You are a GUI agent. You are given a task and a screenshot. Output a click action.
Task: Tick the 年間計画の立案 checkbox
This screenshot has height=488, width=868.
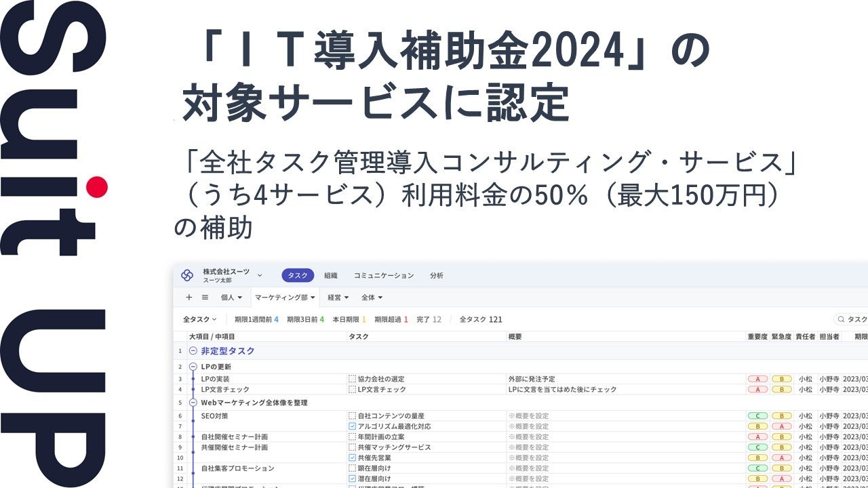[352, 437]
